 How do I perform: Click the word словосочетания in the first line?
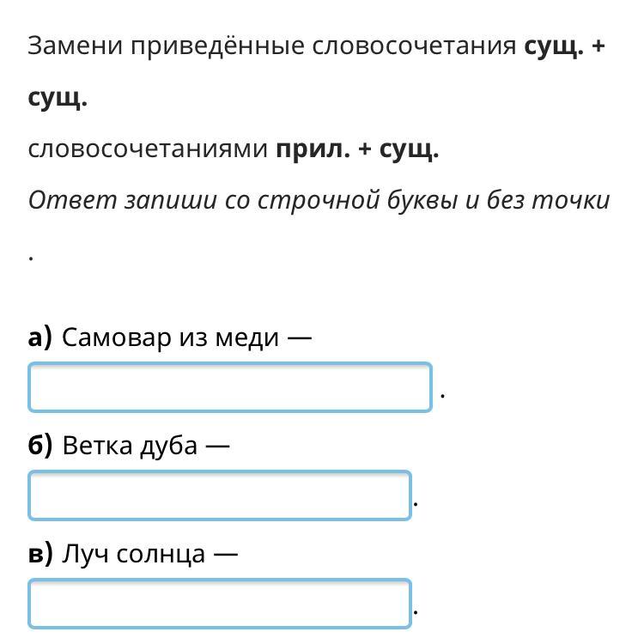tap(414, 46)
